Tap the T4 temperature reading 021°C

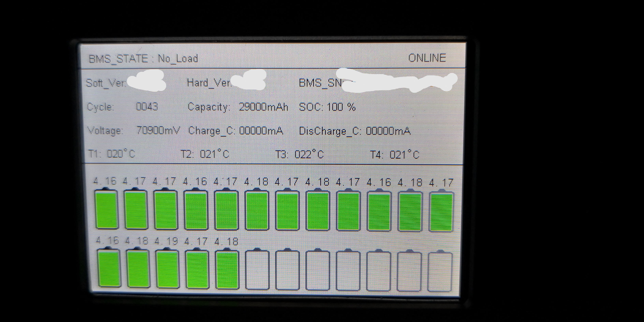pyautogui.click(x=404, y=154)
